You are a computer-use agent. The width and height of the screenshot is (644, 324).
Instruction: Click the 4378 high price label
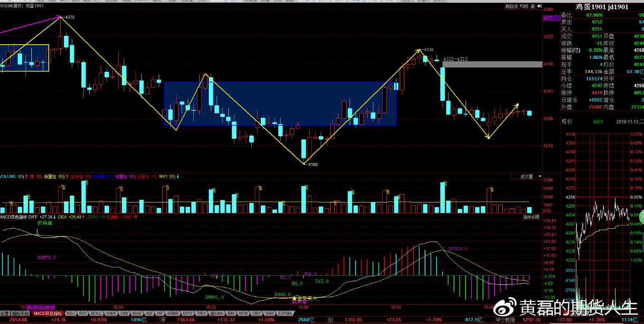click(x=70, y=17)
